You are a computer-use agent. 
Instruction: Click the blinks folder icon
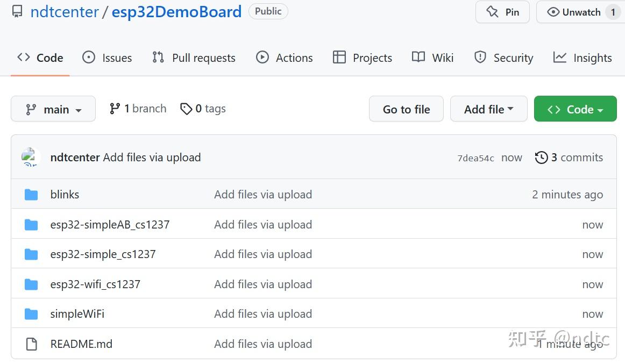pos(31,195)
